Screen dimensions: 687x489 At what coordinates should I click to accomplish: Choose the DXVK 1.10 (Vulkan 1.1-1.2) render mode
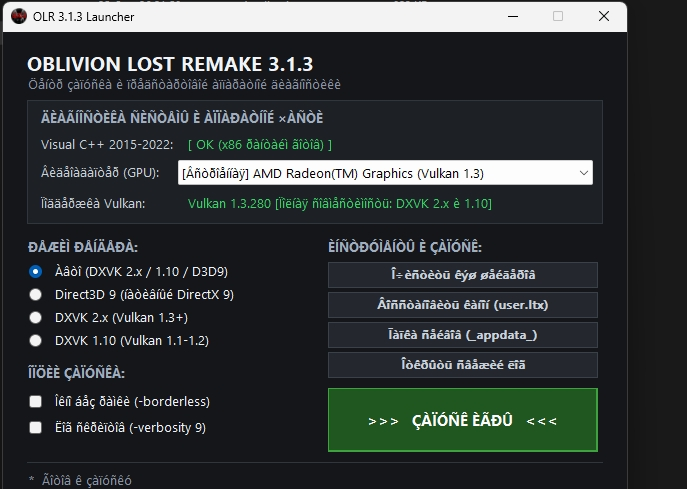(x=35, y=340)
